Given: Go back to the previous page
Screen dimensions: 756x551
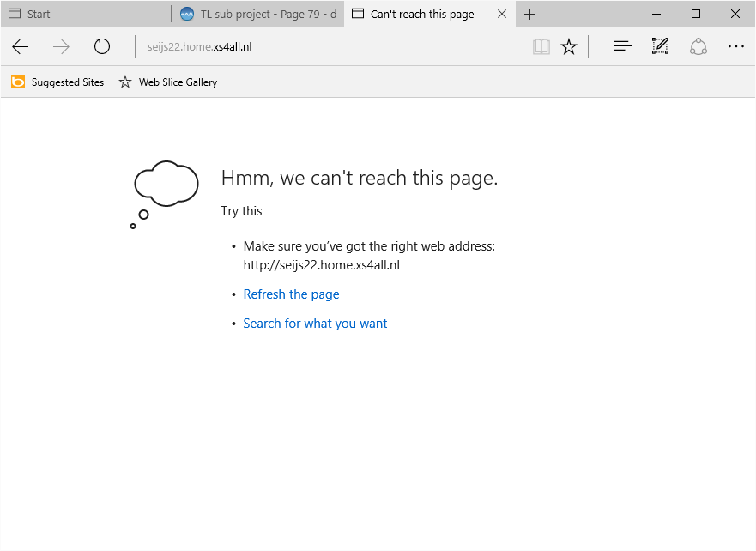Looking at the screenshot, I should click(21, 46).
